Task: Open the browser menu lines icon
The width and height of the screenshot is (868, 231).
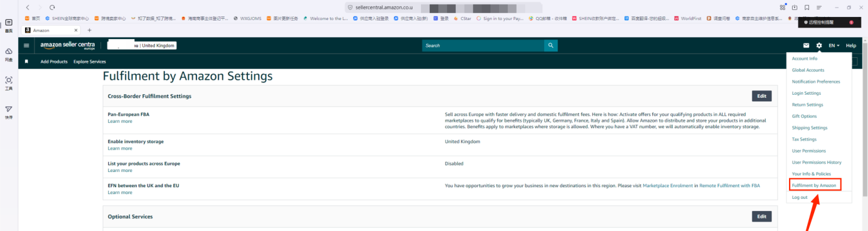Action: click(x=819, y=7)
